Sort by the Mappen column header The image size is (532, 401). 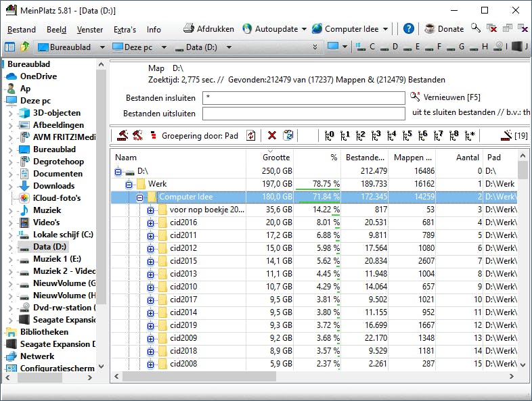(412, 158)
